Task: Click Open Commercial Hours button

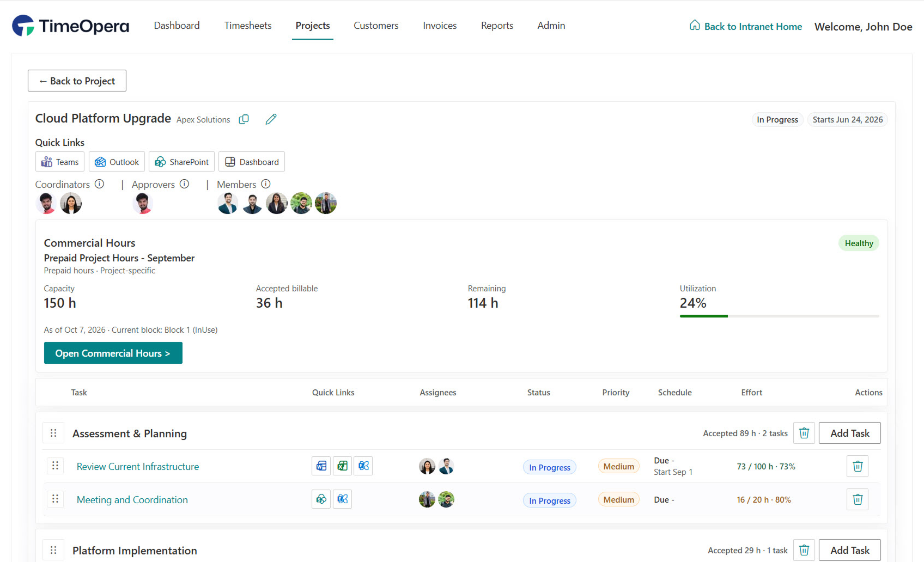Action: (113, 353)
